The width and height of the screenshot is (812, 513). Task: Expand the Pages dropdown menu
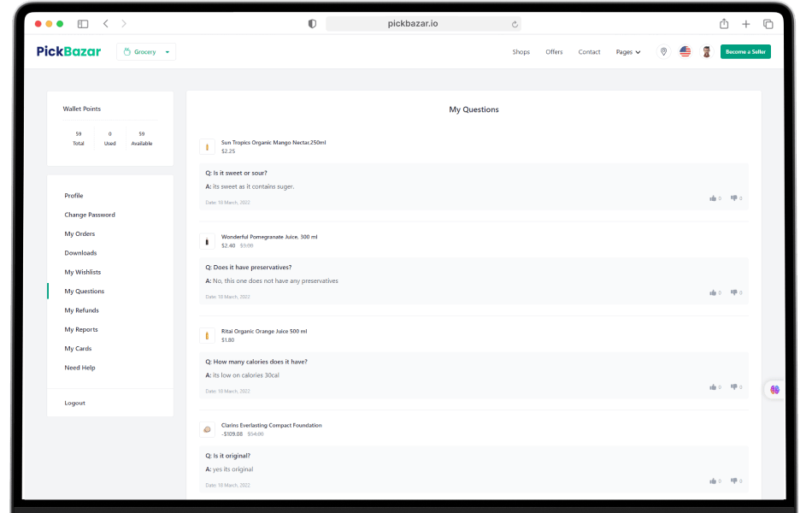pos(627,52)
